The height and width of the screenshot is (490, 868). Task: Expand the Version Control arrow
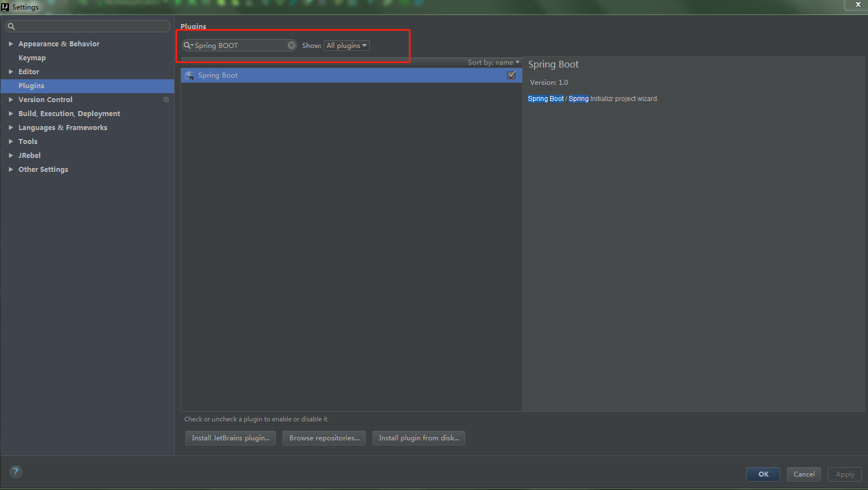click(x=11, y=99)
